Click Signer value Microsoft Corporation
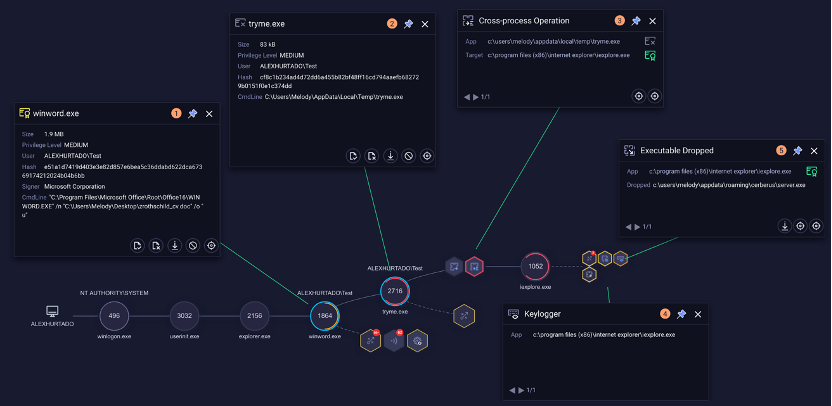Screen dimensions: 832x406 [74, 186]
